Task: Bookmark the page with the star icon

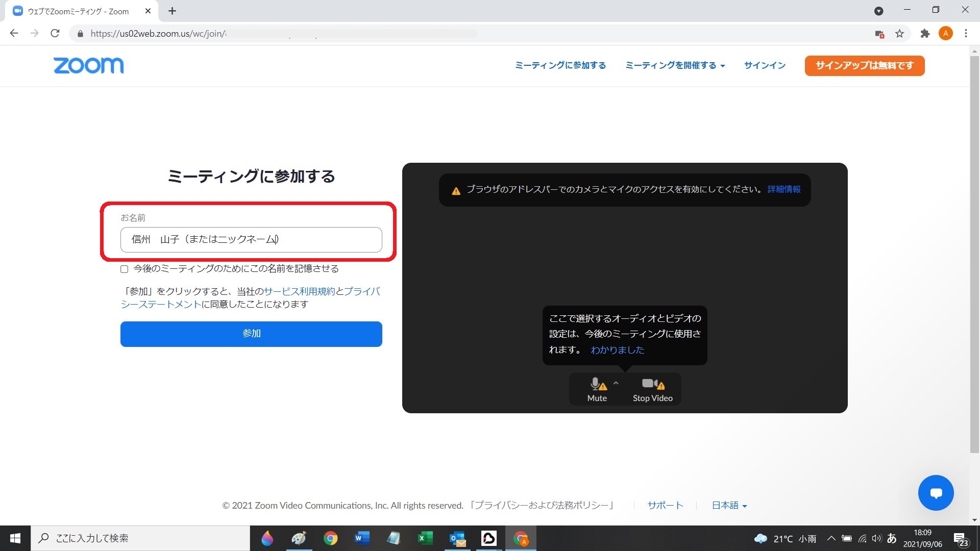Action: (899, 34)
